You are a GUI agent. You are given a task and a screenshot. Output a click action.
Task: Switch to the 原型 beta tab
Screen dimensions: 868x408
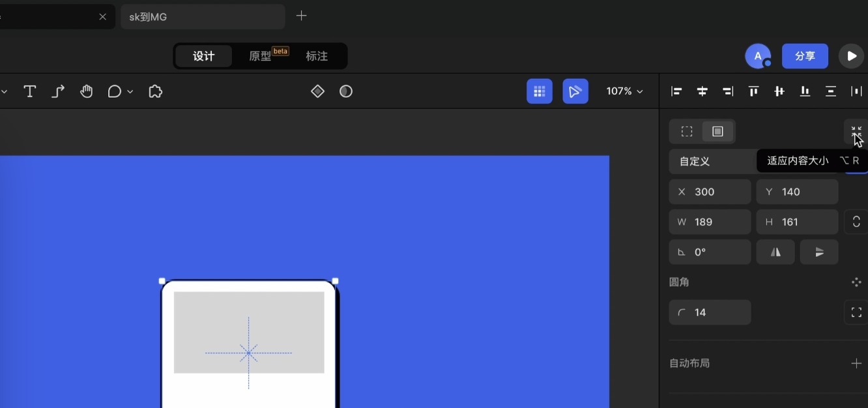coord(268,56)
